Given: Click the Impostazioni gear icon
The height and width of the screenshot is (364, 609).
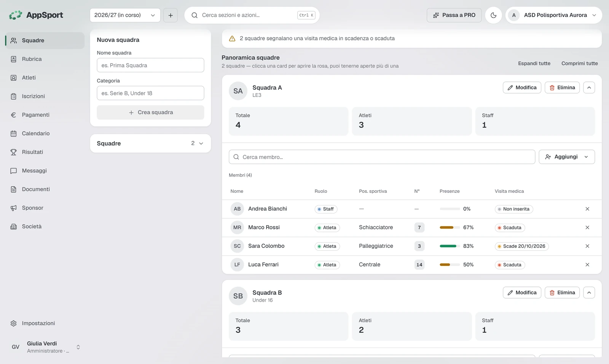Looking at the screenshot, I should [x=14, y=323].
